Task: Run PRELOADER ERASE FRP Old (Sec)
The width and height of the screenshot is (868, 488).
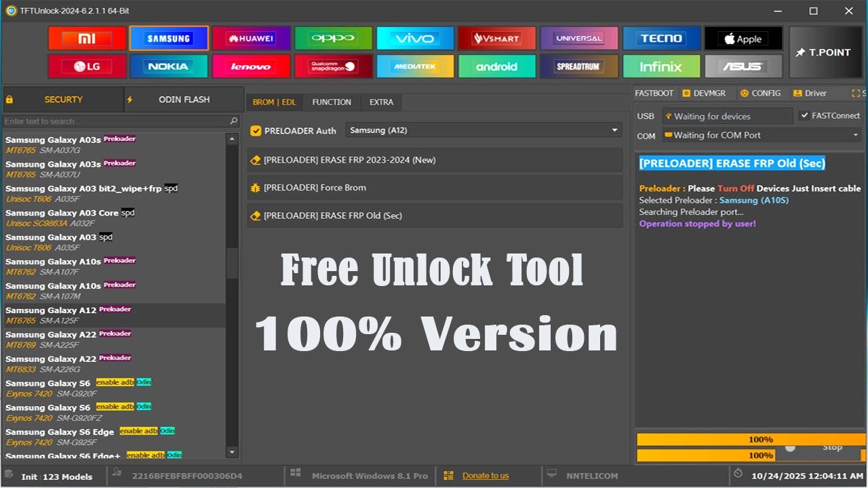Action: (435, 216)
